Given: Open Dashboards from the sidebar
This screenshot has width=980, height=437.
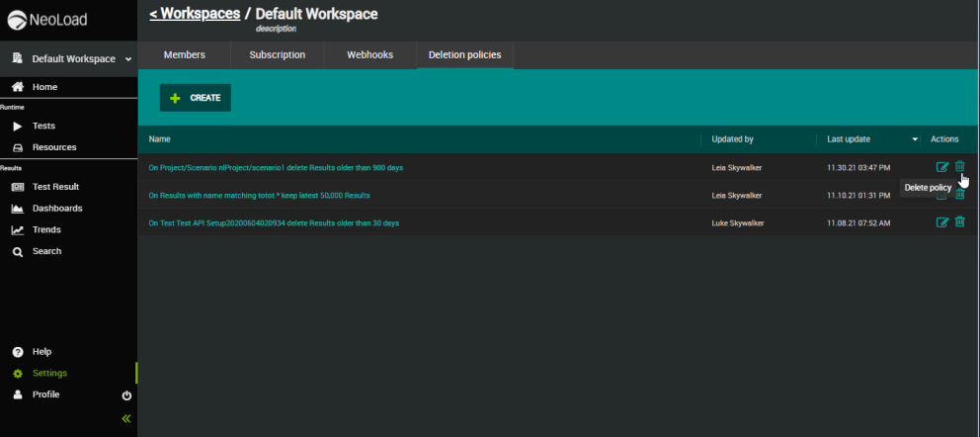Looking at the screenshot, I should [x=57, y=209].
